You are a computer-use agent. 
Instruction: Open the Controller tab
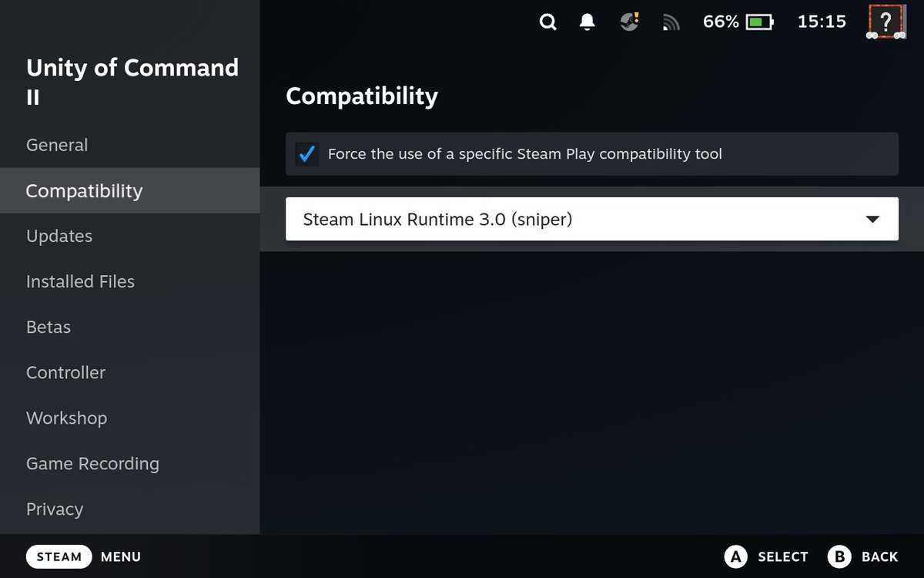[129, 372]
